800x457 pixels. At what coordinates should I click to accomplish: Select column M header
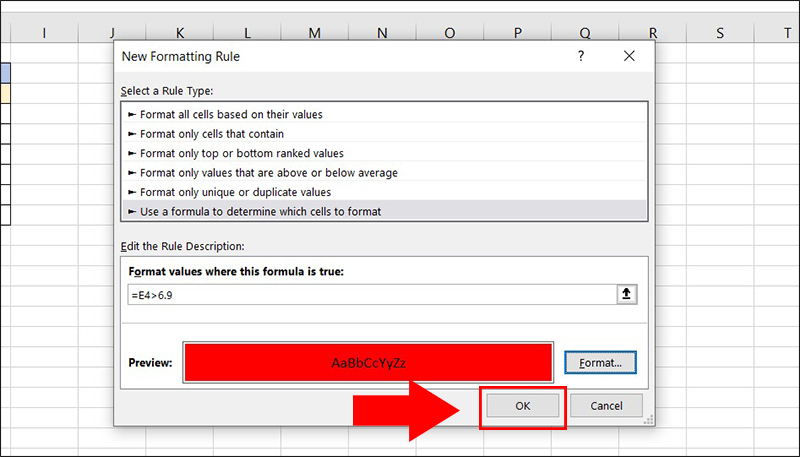[314, 33]
